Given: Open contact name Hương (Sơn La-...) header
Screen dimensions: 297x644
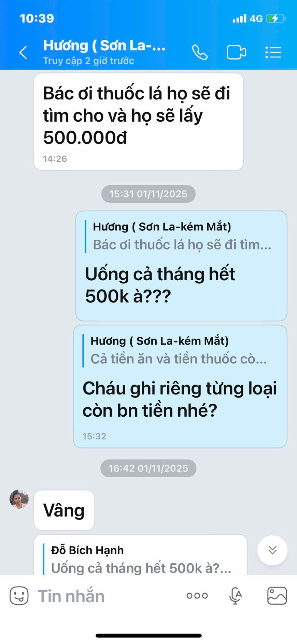Looking at the screenshot, I should (x=104, y=45).
